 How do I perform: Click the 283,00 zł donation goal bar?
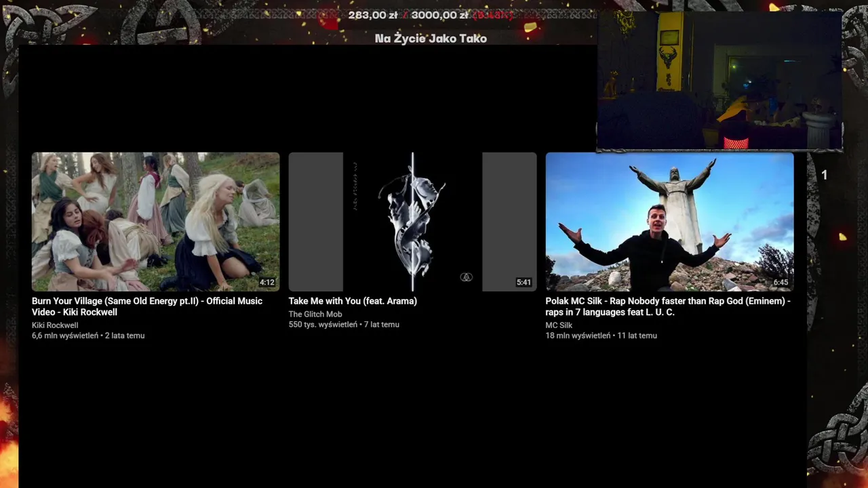click(431, 15)
